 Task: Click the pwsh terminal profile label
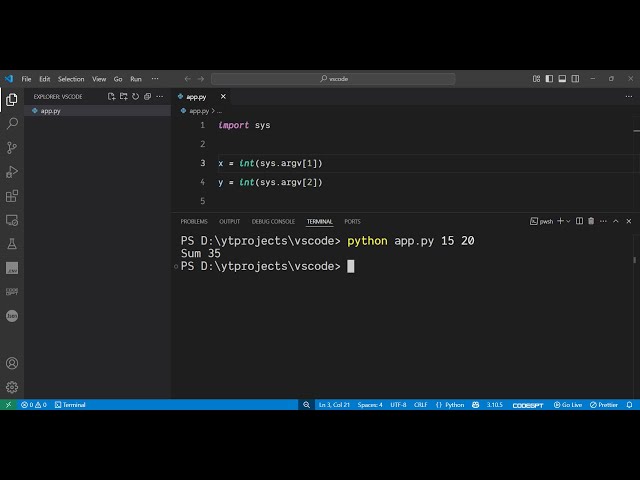542,221
